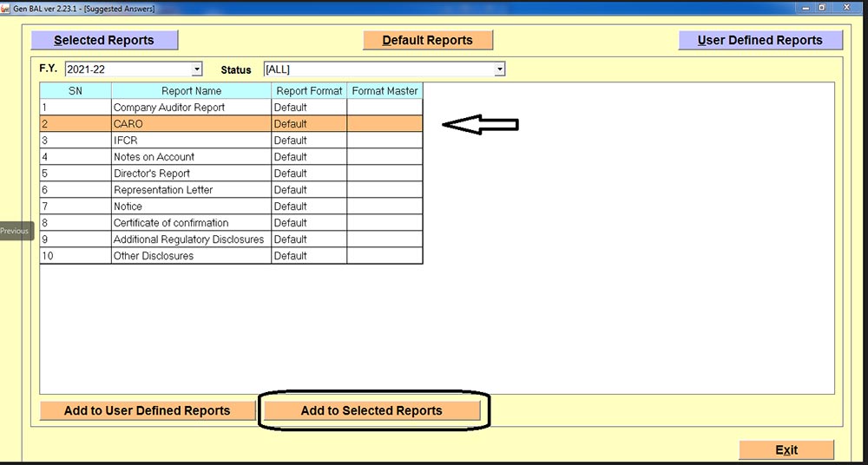Image resolution: width=868 pixels, height=465 pixels.
Task: Click Format Master cell for Company Auditor Report
Action: coord(385,108)
